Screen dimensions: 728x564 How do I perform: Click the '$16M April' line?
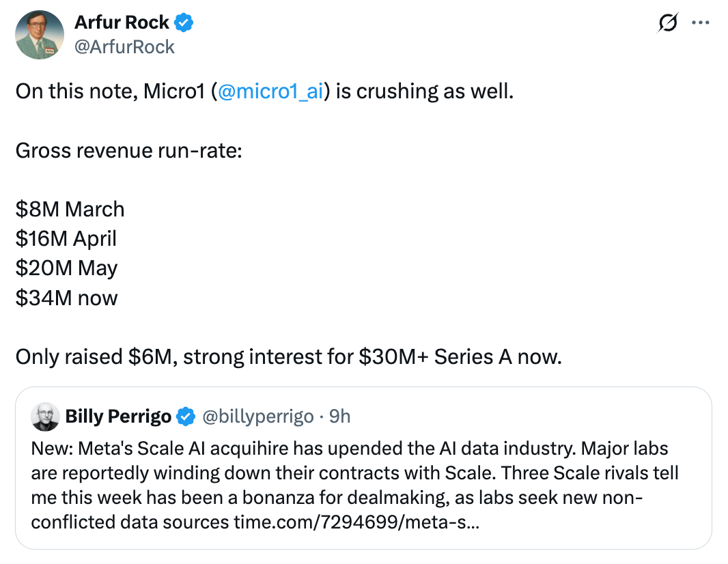click(x=66, y=239)
